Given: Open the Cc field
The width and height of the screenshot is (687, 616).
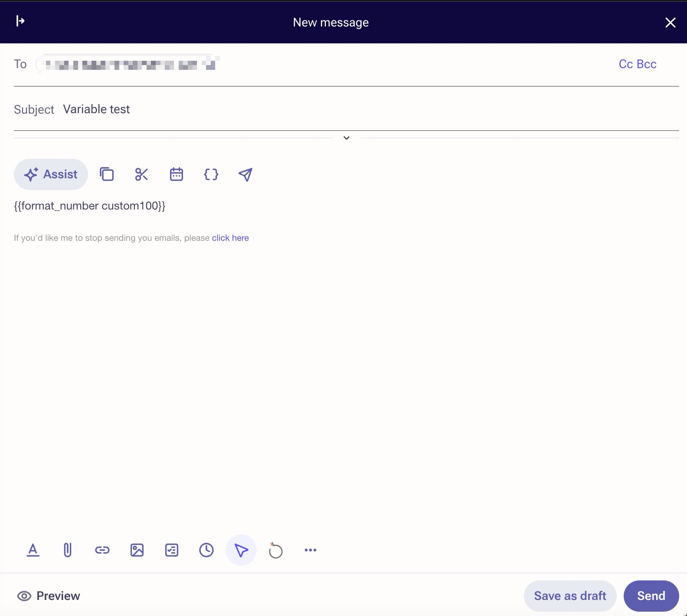Looking at the screenshot, I should [x=626, y=64].
